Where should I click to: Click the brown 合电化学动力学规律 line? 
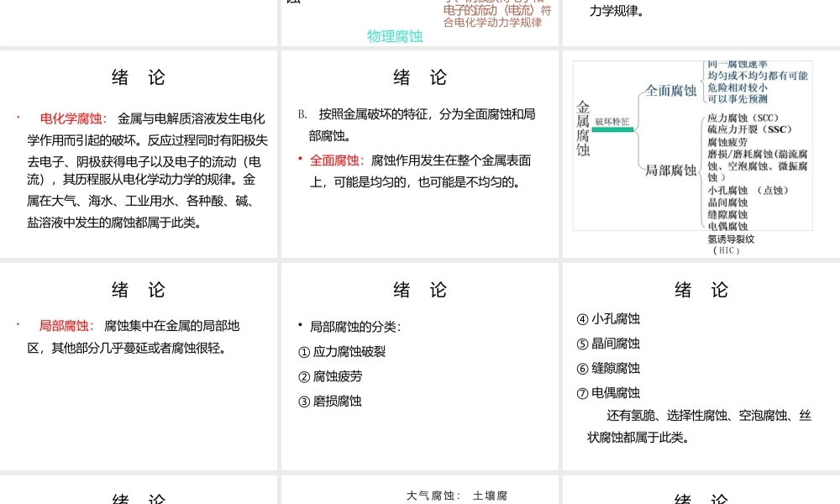[x=492, y=23]
